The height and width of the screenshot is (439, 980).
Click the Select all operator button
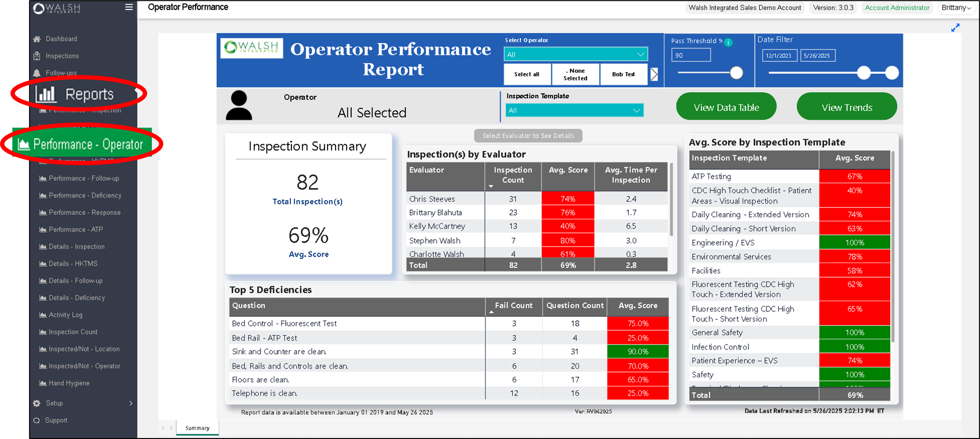(x=527, y=75)
